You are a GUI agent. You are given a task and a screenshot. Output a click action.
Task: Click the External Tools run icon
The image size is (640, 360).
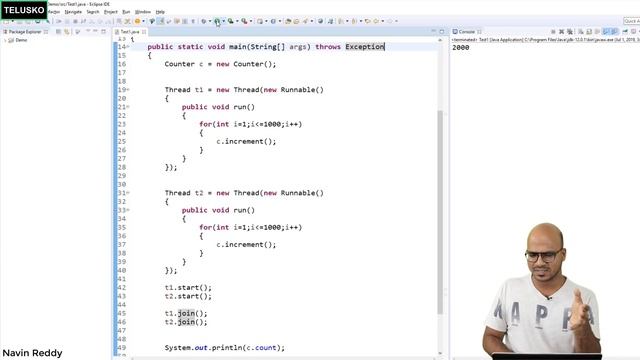tap(244, 21)
